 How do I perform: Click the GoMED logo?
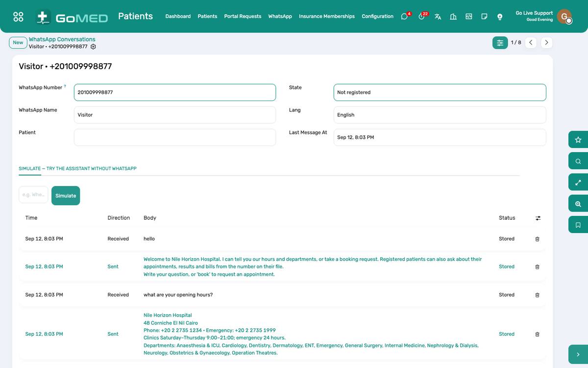pyautogui.click(x=72, y=17)
